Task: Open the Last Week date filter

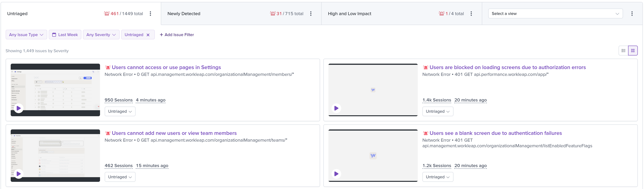Action: coord(65,35)
